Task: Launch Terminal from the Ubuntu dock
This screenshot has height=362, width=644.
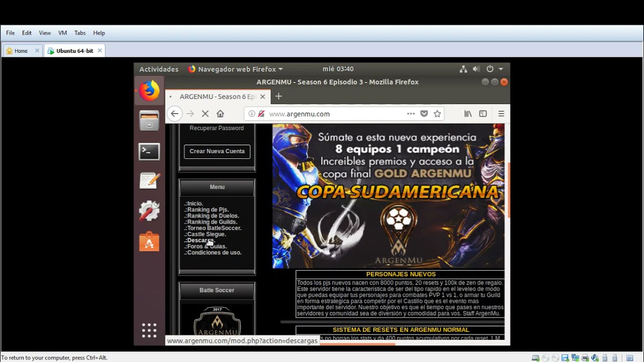Action: [149, 151]
